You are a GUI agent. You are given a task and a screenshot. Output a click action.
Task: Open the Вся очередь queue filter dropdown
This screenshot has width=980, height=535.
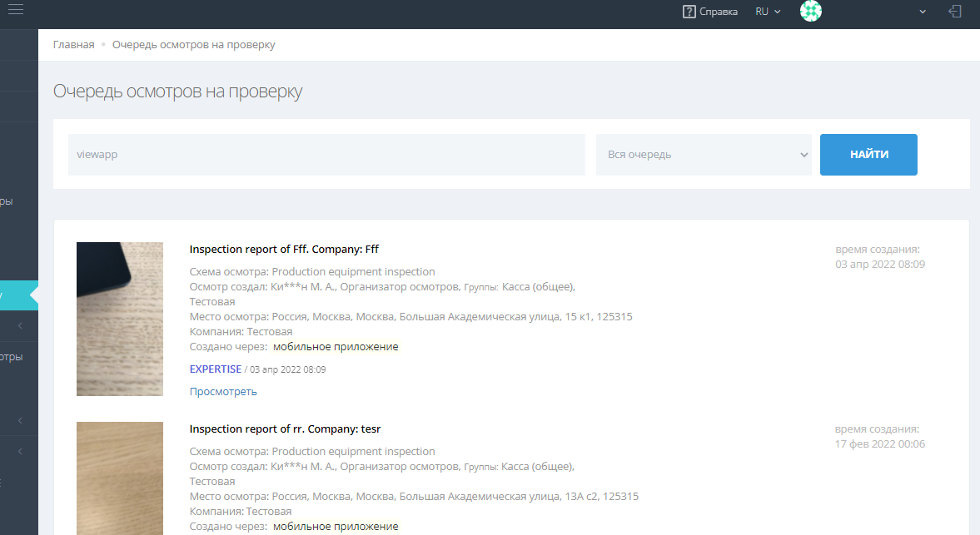pos(703,155)
